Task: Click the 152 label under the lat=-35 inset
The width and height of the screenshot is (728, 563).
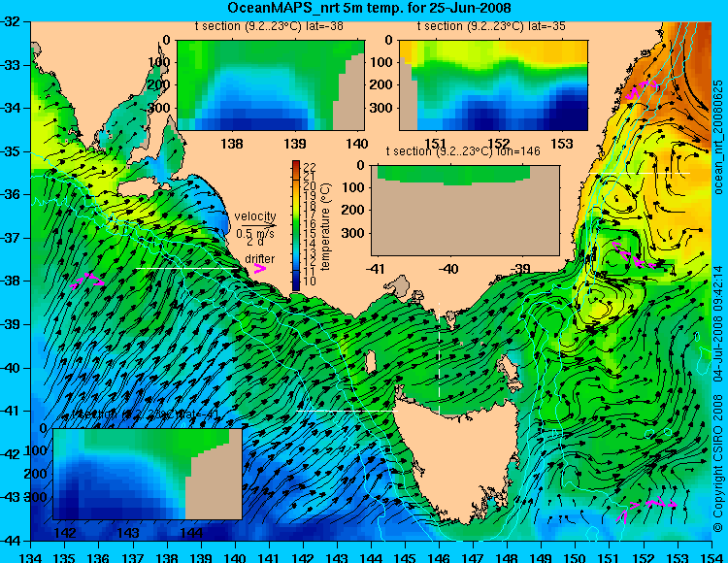Action: (499, 144)
